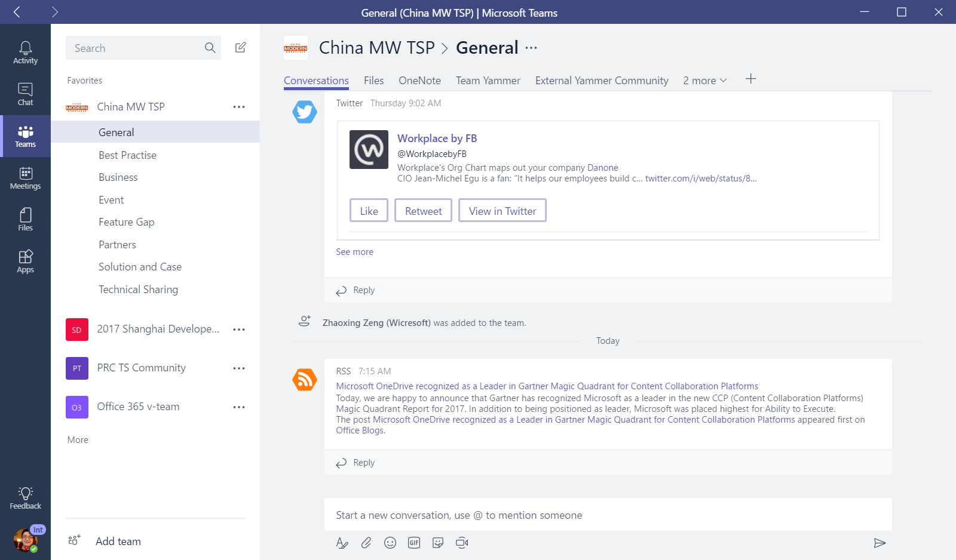Insert a GIF using the GIF icon
This screenshot has height=560, width=956.
coord(414,543)
